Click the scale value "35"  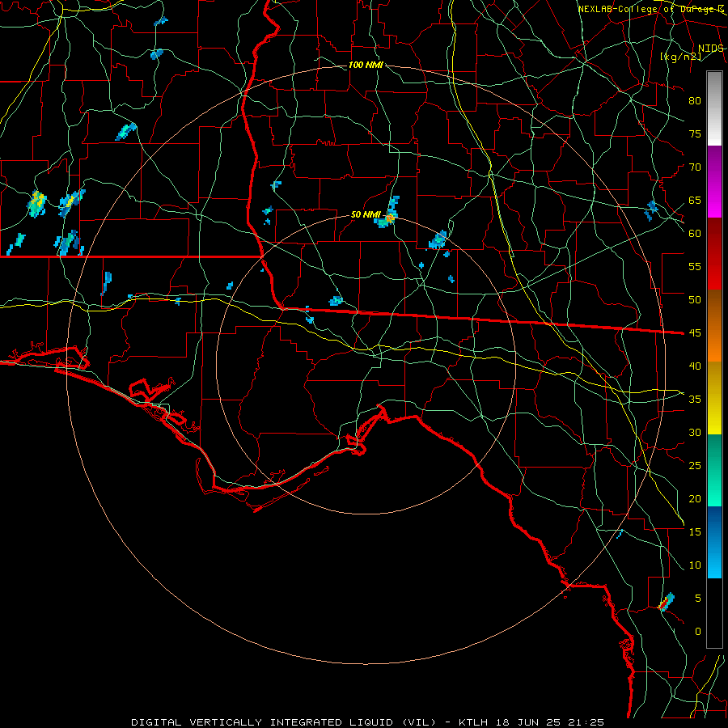(695, 400)
